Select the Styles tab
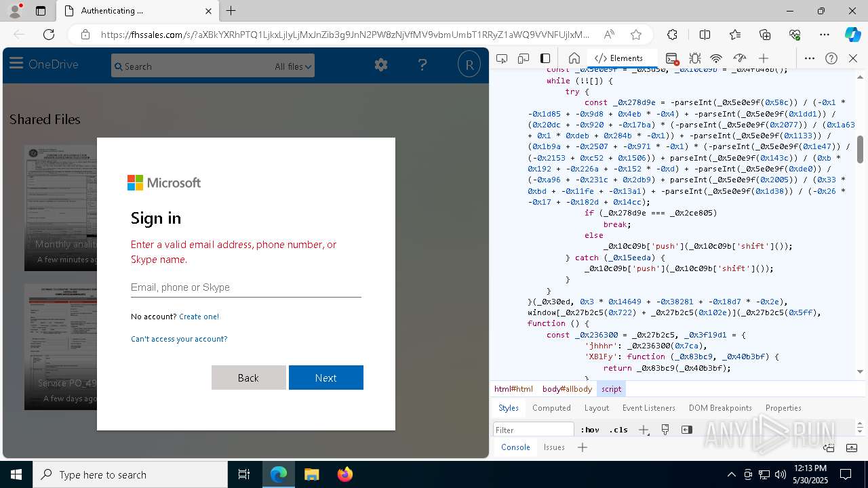This screenshot has width=868, height=488. pos(509,408)
